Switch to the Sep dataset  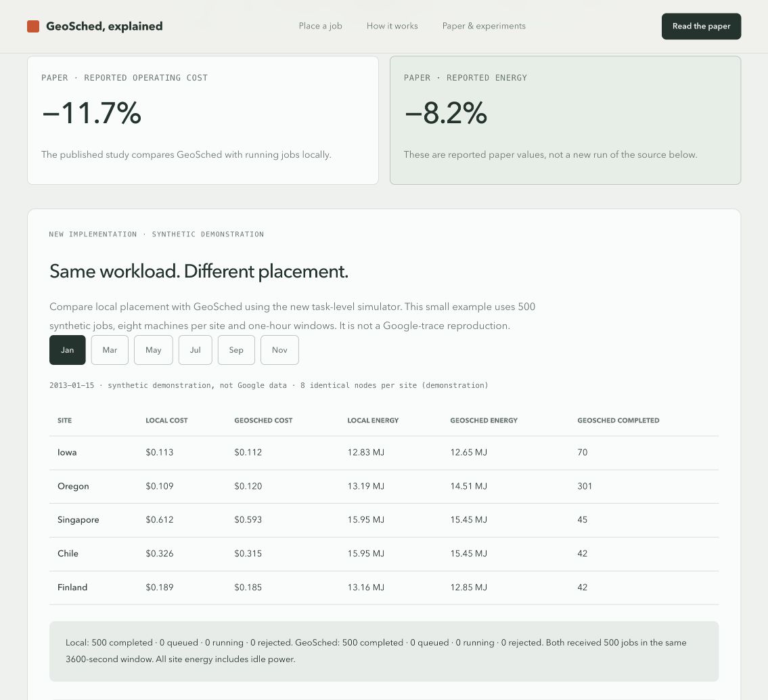236,350
